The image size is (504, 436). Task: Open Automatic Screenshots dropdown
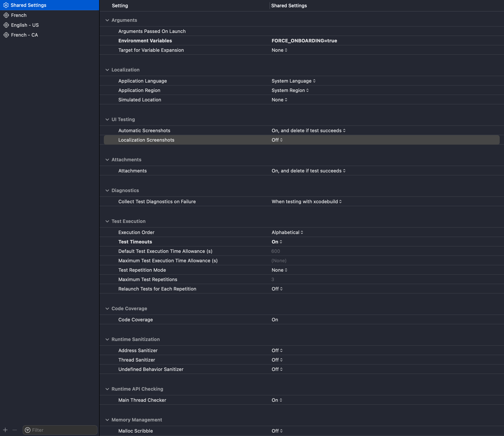pos(309,131)
